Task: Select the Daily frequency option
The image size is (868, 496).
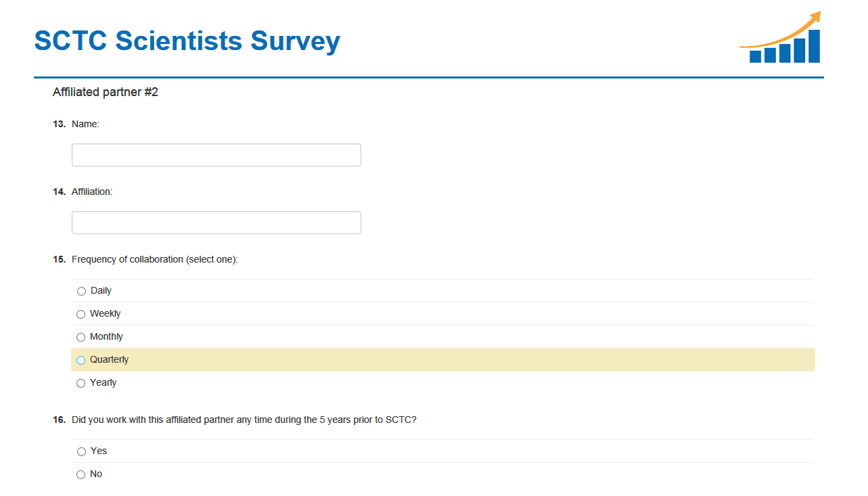Action: click(81, 291)
